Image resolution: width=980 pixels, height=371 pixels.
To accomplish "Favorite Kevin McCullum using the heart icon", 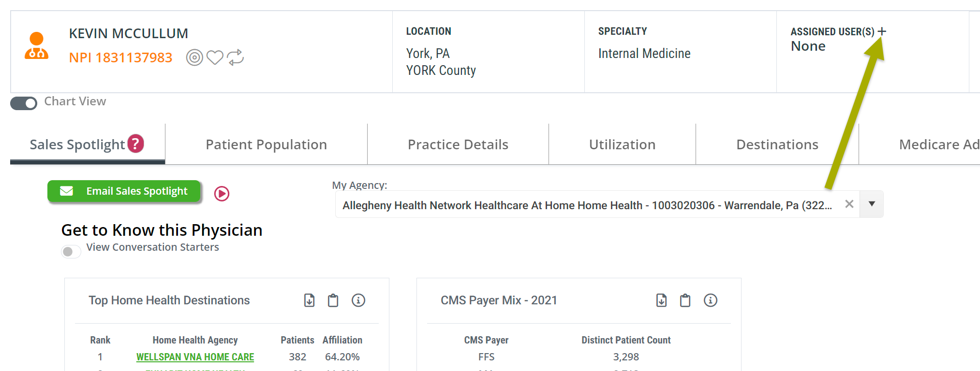I will [x=215, y=57].
